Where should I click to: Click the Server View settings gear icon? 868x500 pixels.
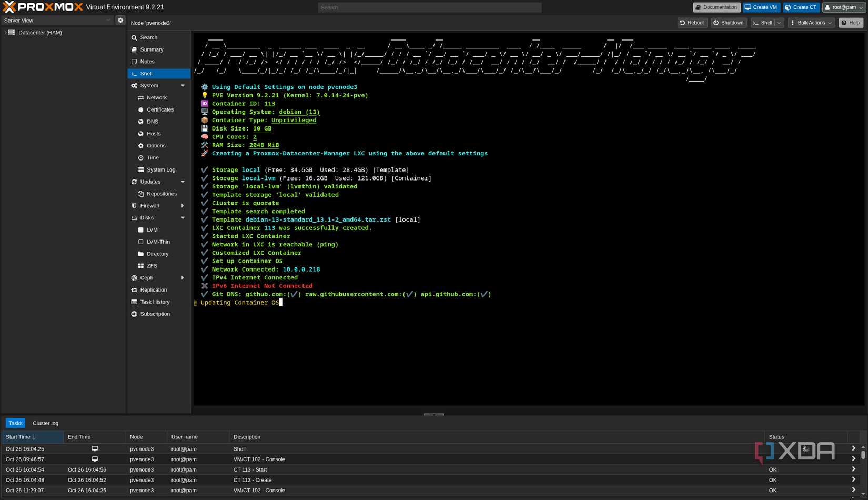(x=120, y=21)
